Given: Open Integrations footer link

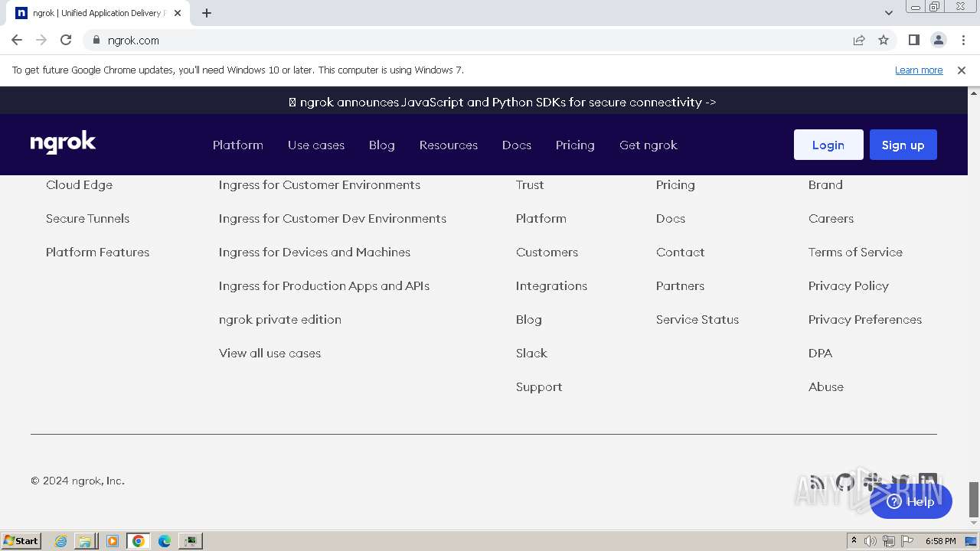Looking at the screenshot, I should (551, 285).
